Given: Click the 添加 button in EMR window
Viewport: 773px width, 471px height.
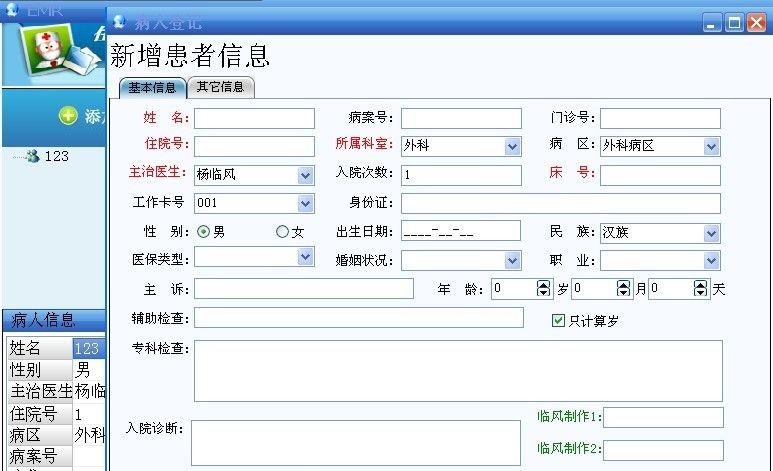Looking at the screenshot, I should (x=81, y=116).
